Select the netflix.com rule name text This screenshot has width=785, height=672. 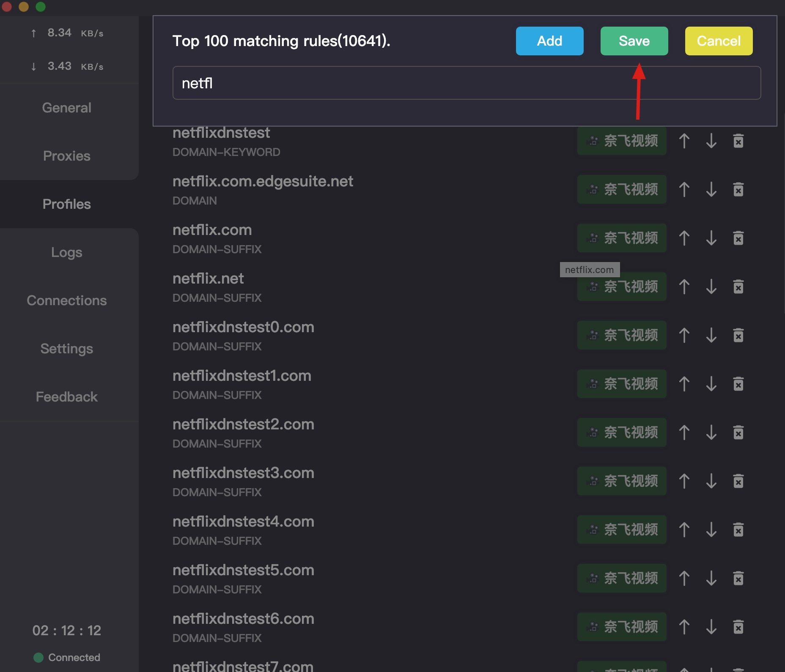[212, 230]
